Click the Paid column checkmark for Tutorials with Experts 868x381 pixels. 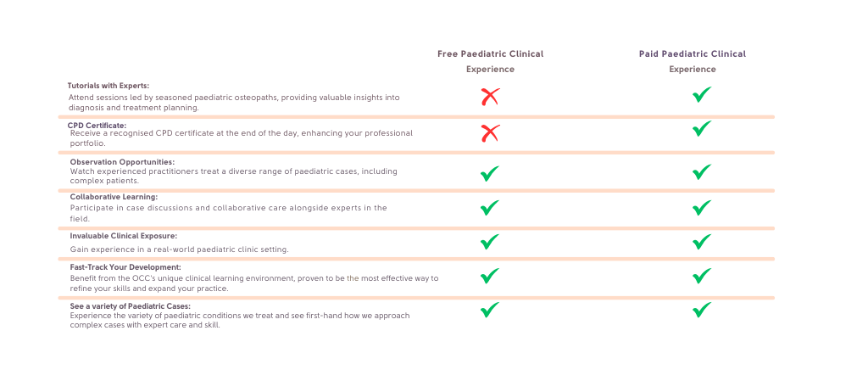pos(702,95)
